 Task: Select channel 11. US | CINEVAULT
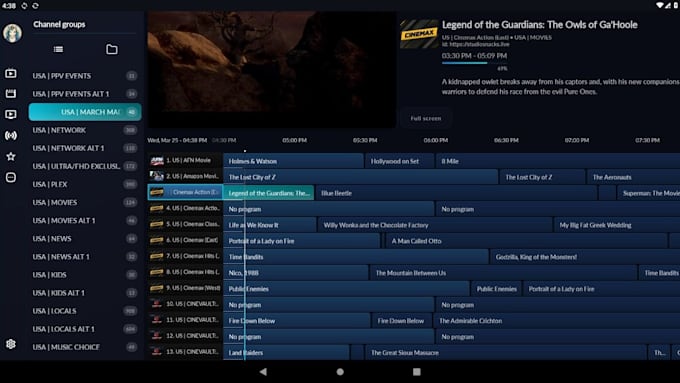tap(185, 320)
